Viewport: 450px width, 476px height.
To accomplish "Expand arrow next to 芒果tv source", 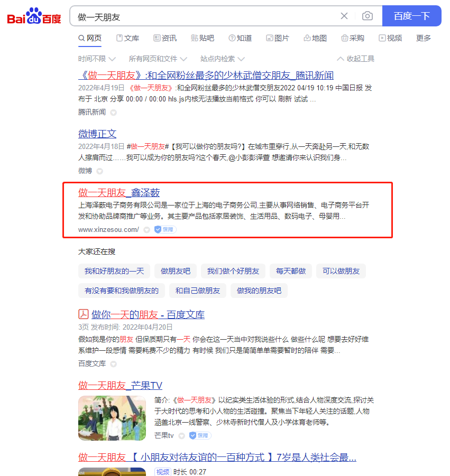I will [x=182, y=436].
